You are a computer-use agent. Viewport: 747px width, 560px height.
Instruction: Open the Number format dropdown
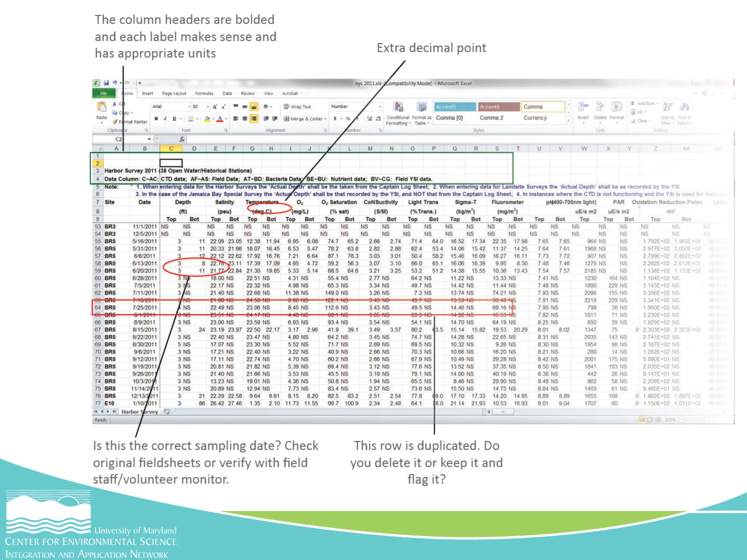[380, 107]
